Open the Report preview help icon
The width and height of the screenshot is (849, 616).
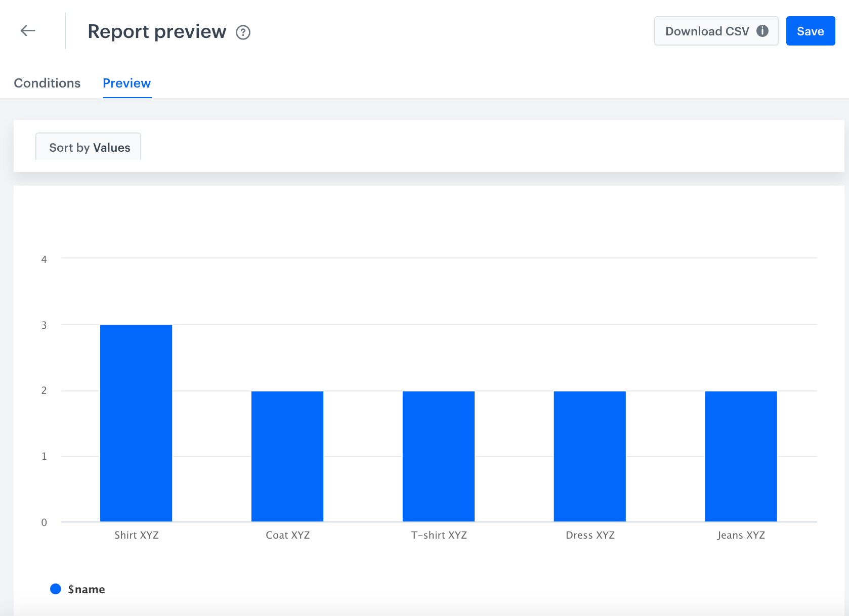243,32
